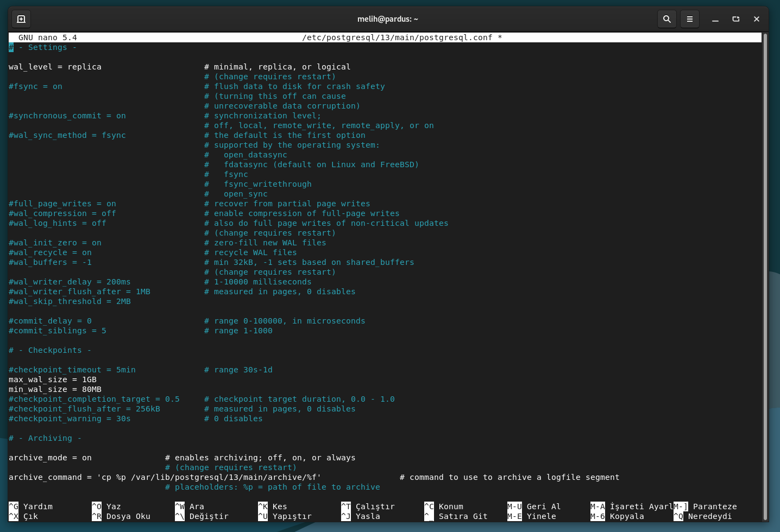The width and height of the screenshot is (780, 532).
Task: Click comment 'minimal, replica, or logical'
Action: (282, 67)
